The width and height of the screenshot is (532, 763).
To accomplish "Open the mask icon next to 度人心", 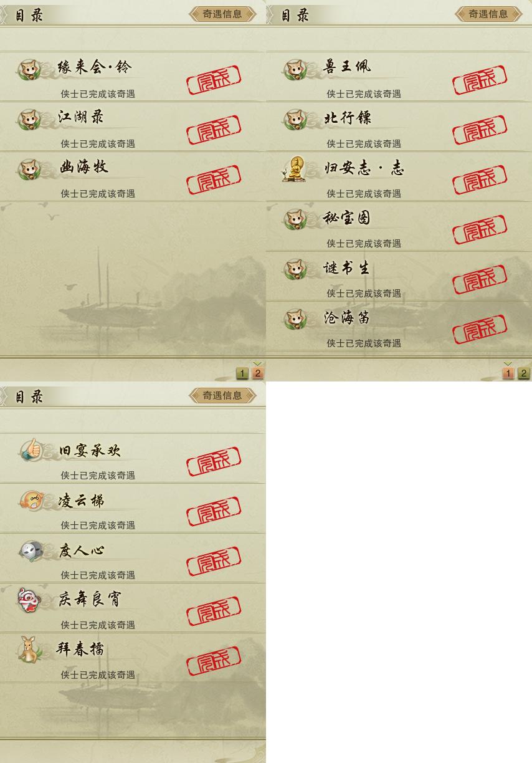I will pyautogui.click(x=31, y=551).
